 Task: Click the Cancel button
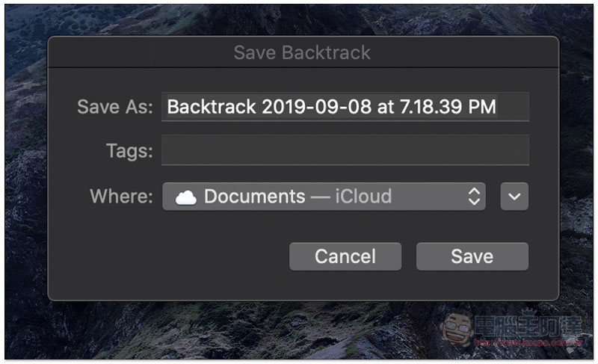point(345,256)
